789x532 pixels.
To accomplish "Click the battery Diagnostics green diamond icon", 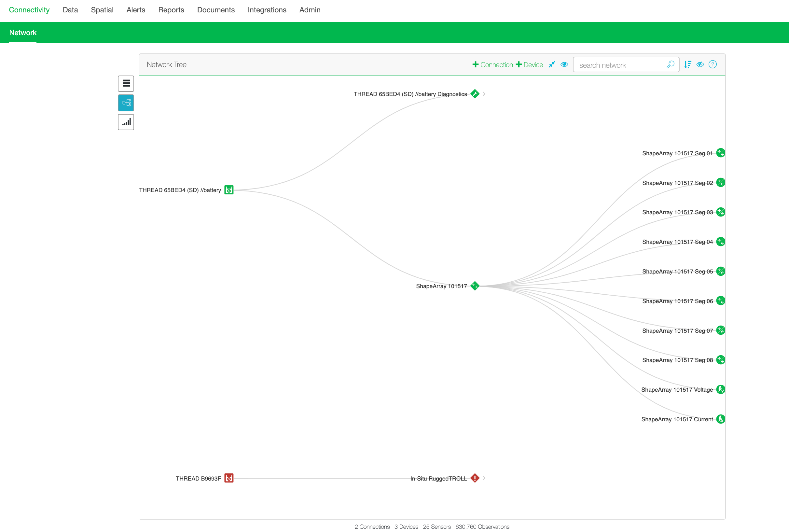I will pyautogui.click(x=475, y=94).
